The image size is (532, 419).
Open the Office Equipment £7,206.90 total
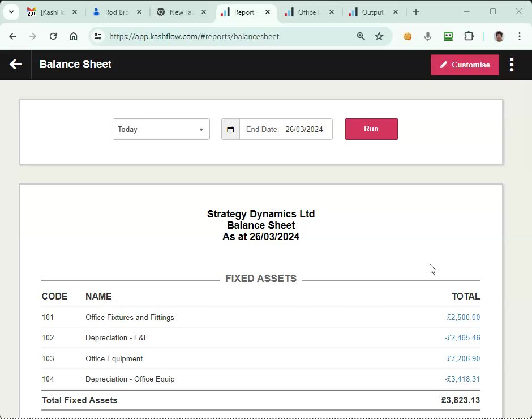point(463,358)
